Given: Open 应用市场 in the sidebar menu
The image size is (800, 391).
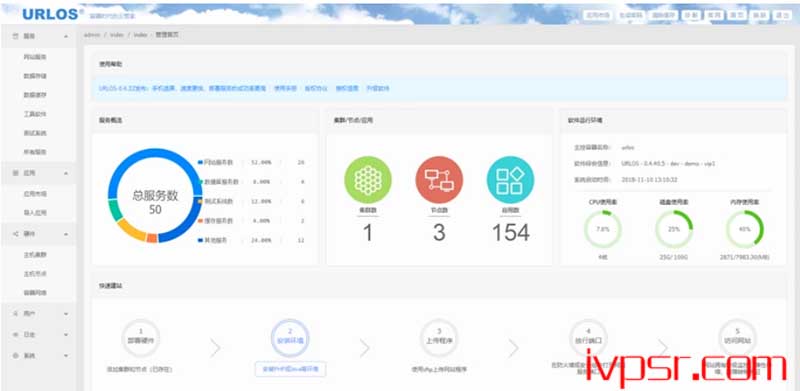Looking at the screenshot, I should (x=35, y=194).
